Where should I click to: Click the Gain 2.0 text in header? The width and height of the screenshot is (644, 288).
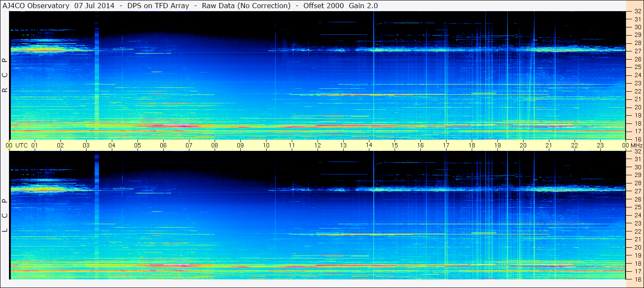[x=363, y=6]
